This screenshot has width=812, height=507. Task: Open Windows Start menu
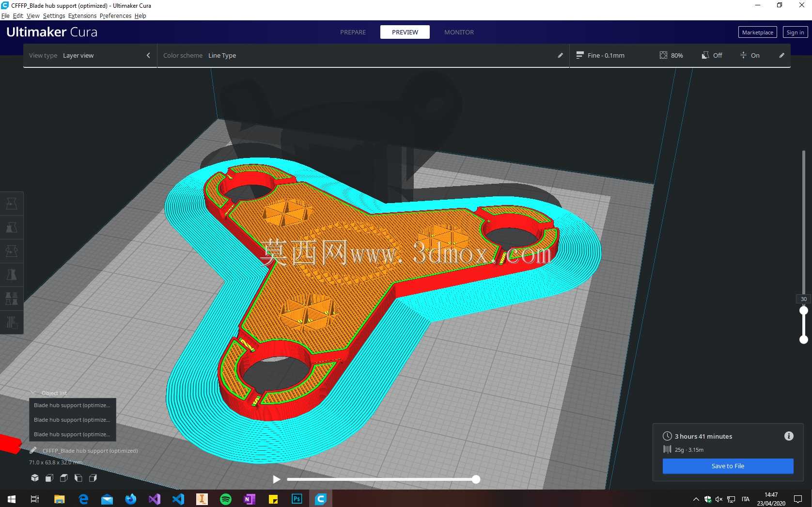pyautogui.click(x=12, y=499)
